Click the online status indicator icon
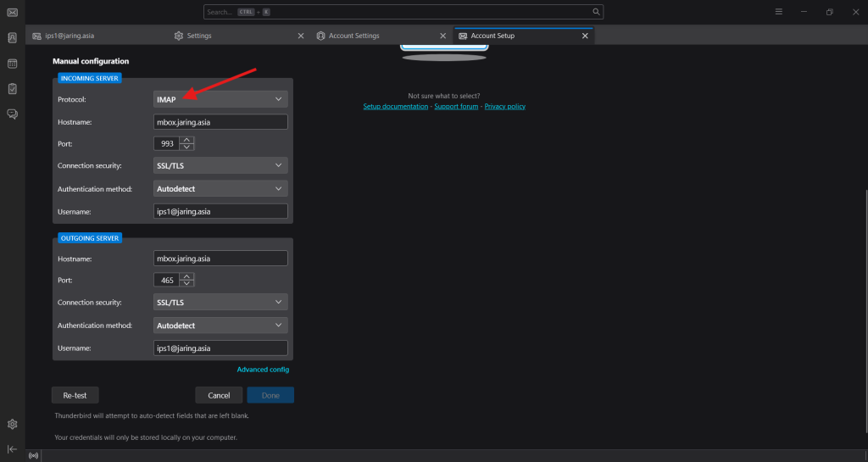Screen dimensions: 868x462 pyautogui.click(x=33, y=455)
